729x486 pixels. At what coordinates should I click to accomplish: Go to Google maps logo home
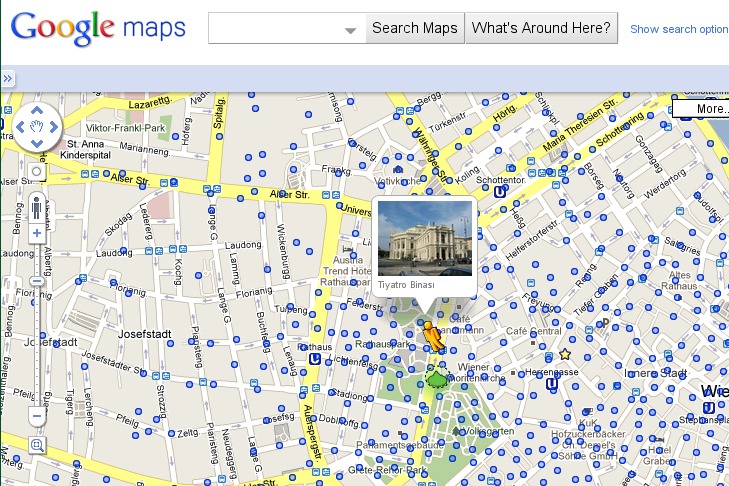coord(98,28)
